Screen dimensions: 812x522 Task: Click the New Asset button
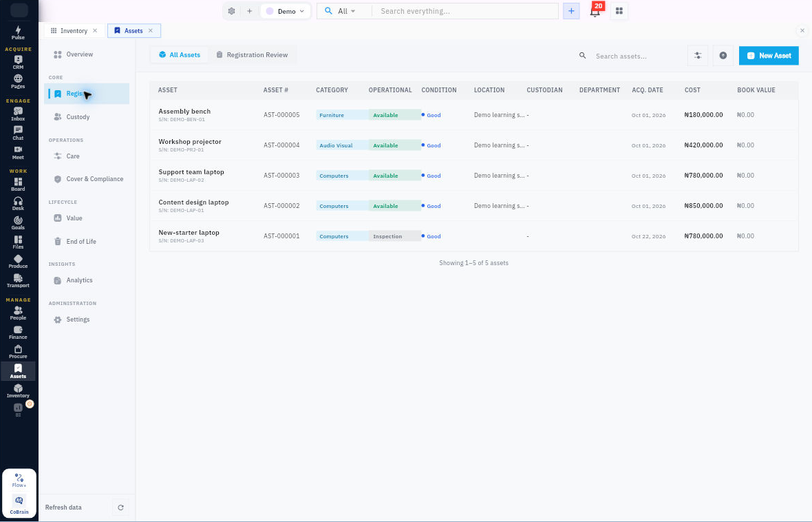[769, 56]
